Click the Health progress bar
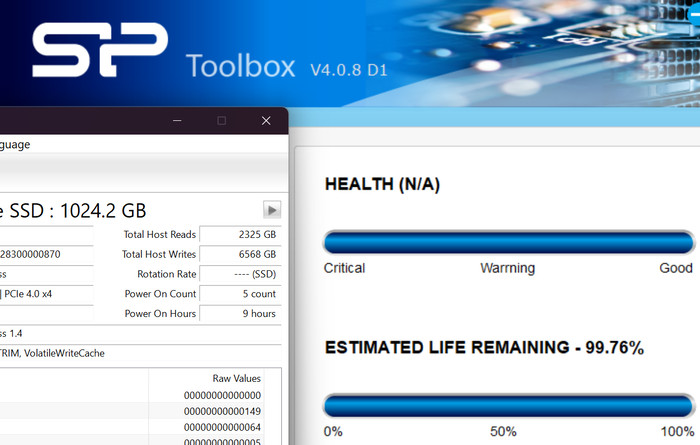The image size is (700, 445). click(x=508, y=242)
